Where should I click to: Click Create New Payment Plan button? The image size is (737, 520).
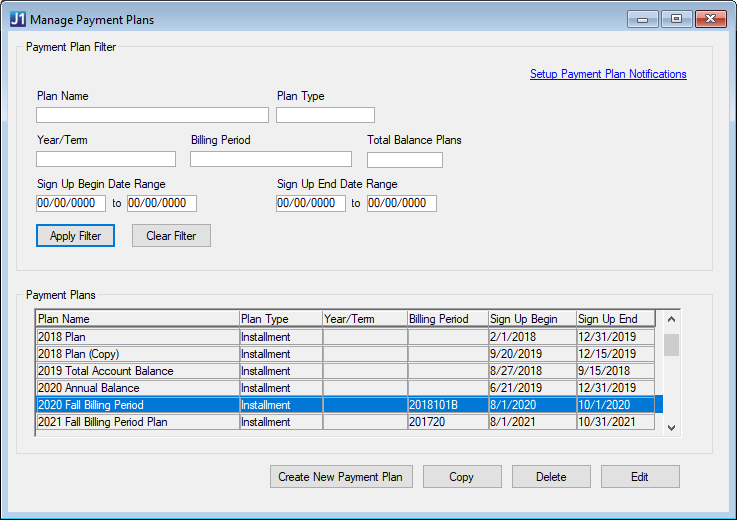pyautogui.click(x=340, y=477)
